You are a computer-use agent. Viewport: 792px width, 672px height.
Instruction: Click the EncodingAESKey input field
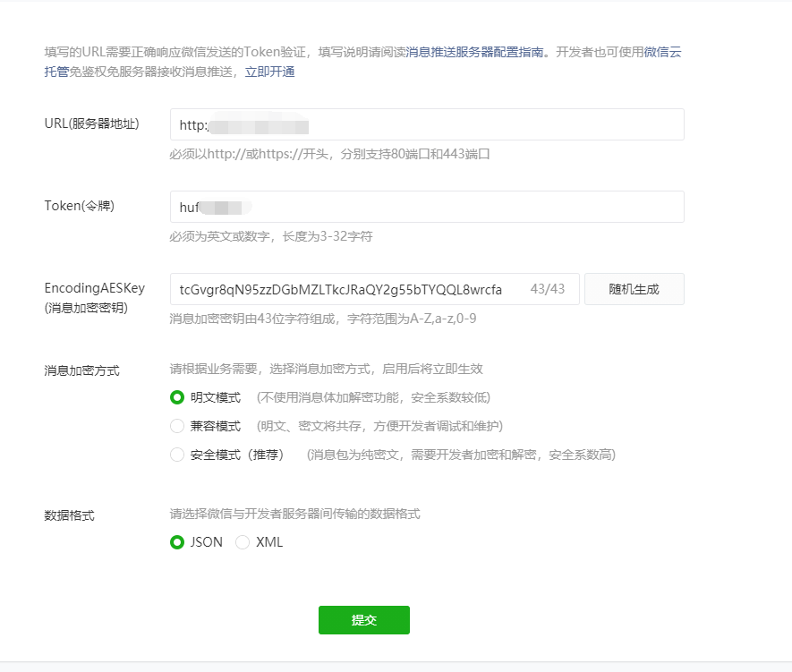(x=358, y=288)
